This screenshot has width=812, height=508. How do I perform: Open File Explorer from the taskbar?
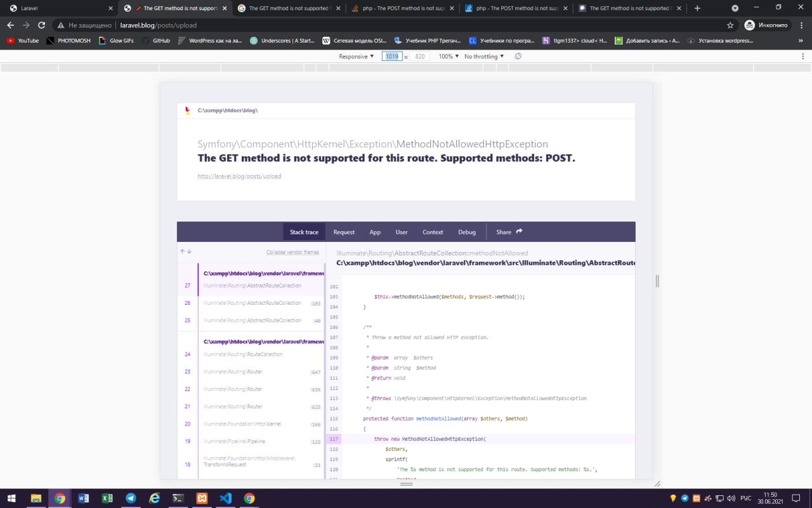(x=36, y=498)
